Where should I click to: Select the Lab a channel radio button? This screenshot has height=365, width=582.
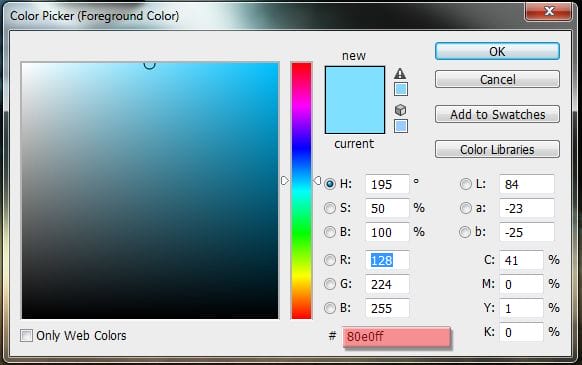(465, 208)
